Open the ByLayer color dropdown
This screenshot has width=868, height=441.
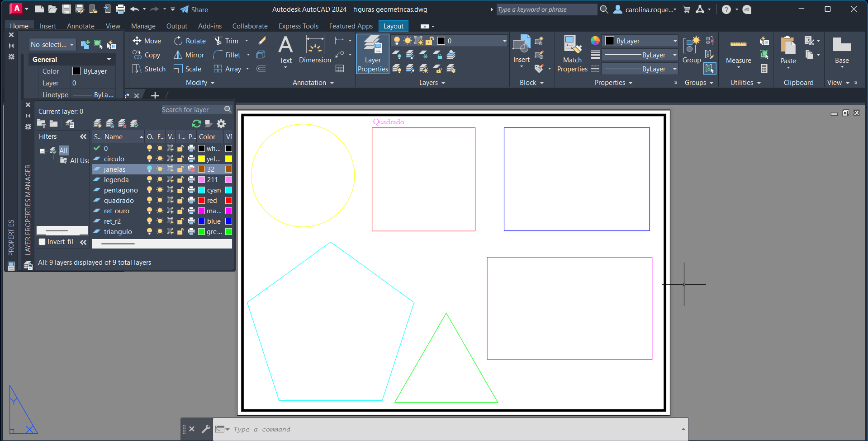[674, 41]
